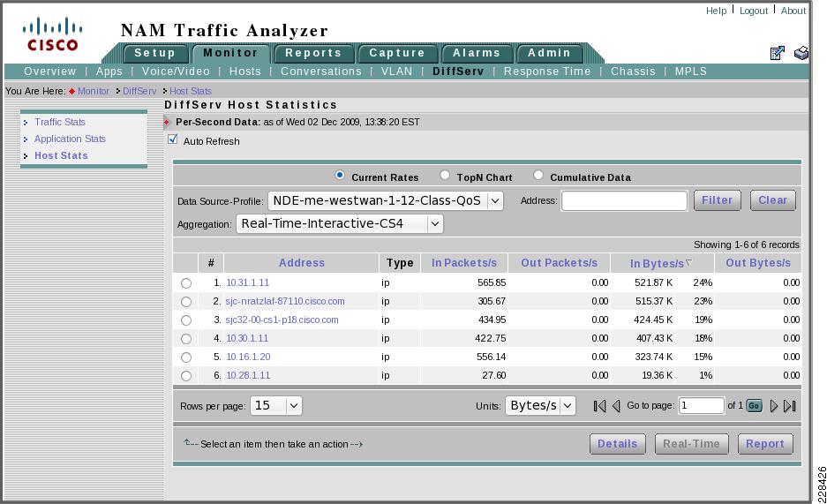The width and height of the screenshot is (827, 504).
Task: Open the Conversations submenu item
Action: tap(321, 71)
